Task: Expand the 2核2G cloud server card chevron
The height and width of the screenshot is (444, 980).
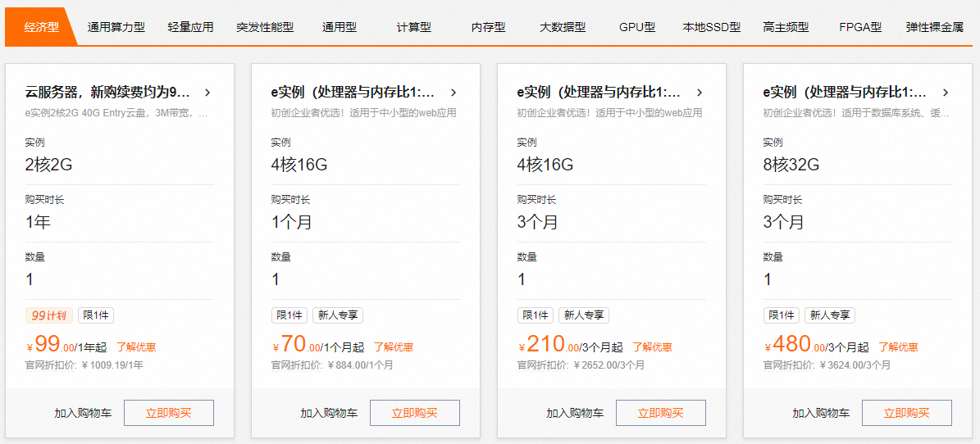Action: 207,93
